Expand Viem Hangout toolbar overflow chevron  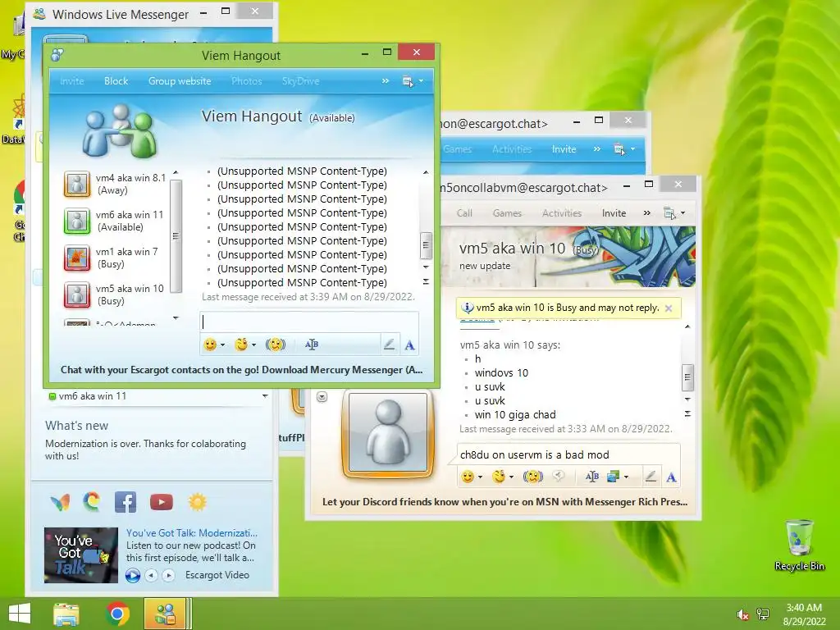[x=386, y=81]
